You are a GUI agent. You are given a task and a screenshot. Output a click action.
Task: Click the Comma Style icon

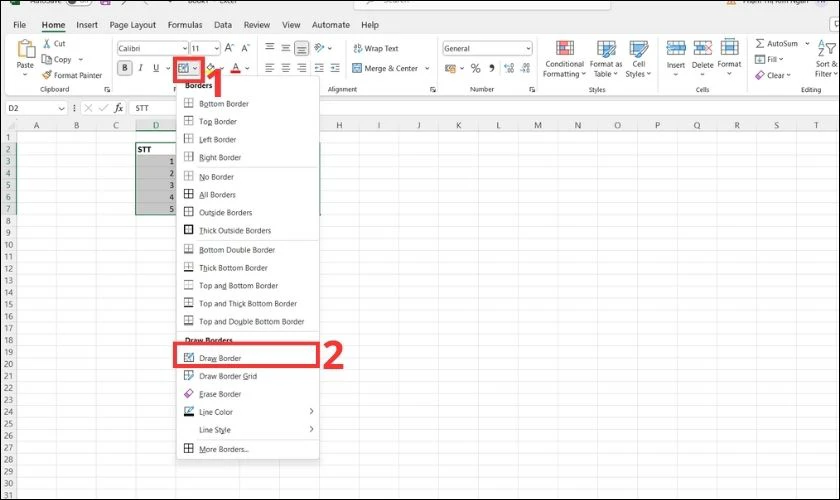click(x=491, y=68)
